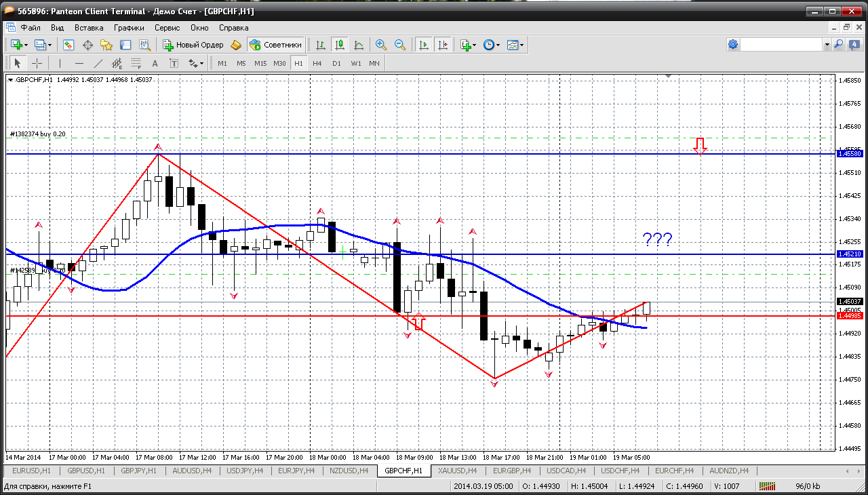Click the active H1 timeframe button
868x495 pixels.
298,63
